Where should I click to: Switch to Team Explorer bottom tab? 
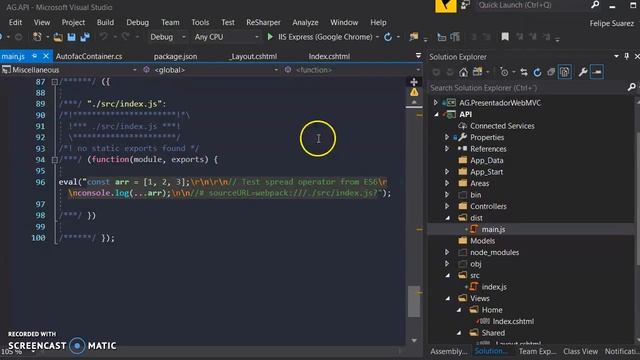(x=538, y=351)
